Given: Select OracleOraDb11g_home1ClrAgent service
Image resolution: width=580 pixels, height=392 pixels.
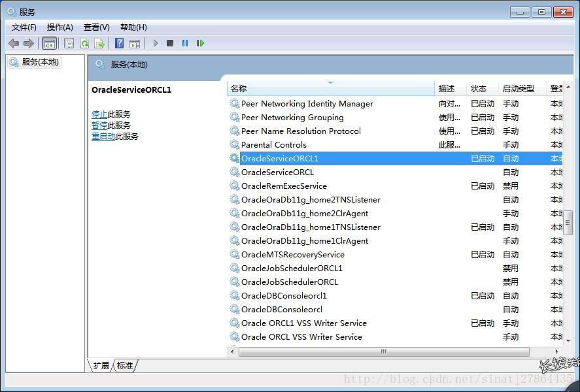Looking at the screenshot, I should pyautogui.click(x=395, y=240).
